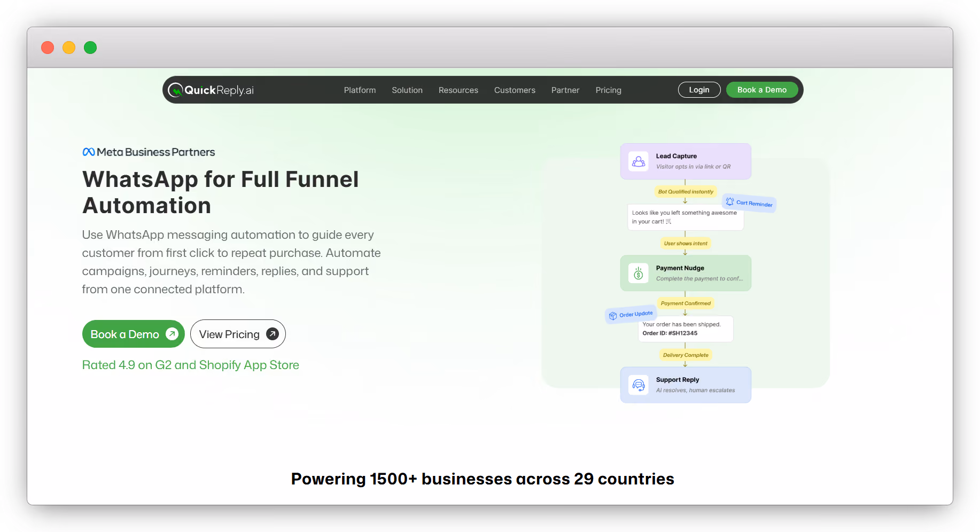Click the Cart Reminder bell icon
980x532 pixels.
[730, 201]
